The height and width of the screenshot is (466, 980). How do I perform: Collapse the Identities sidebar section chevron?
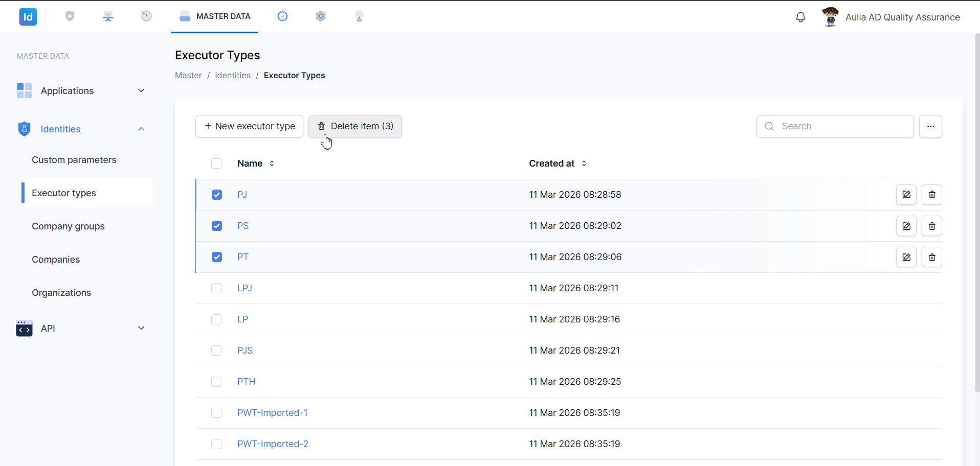[x=141, y=129]
